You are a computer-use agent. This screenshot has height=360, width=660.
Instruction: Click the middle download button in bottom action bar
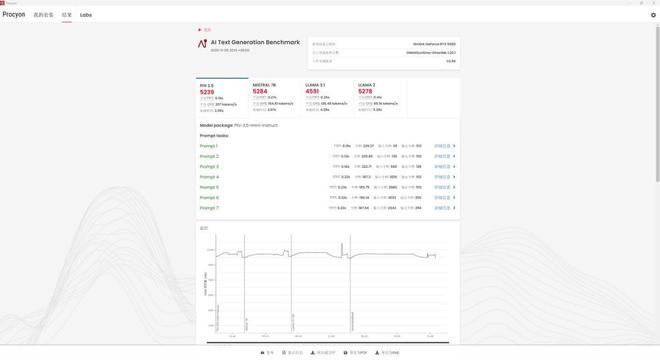pyautogui.click(x=323, y=352)
